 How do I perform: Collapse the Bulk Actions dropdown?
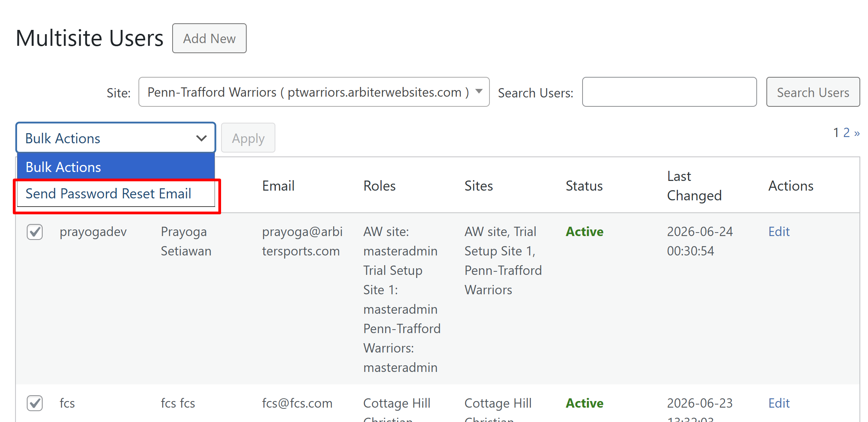pyautogui.click(x=116, y=138)
